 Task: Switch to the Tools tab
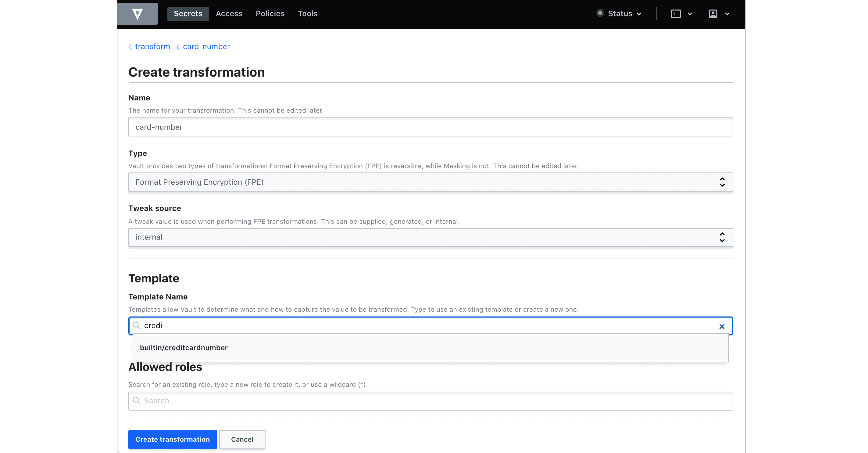click(x=307, y=13)
